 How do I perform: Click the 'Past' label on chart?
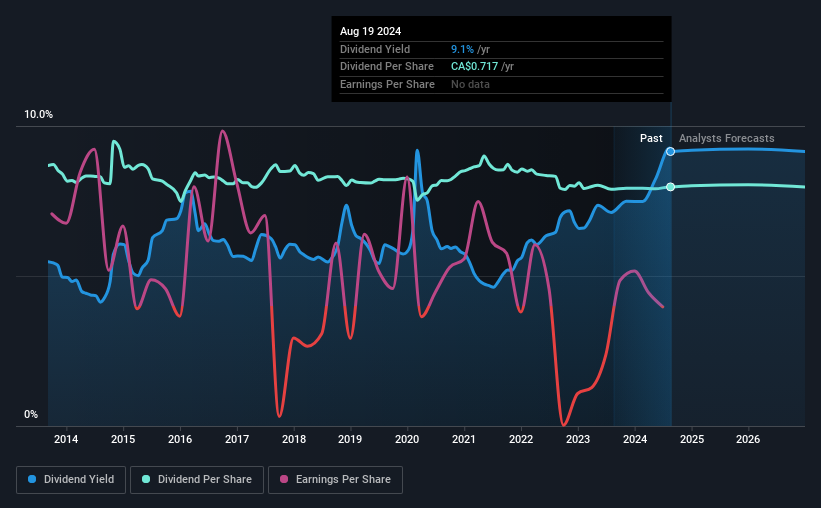pos(651,138)
